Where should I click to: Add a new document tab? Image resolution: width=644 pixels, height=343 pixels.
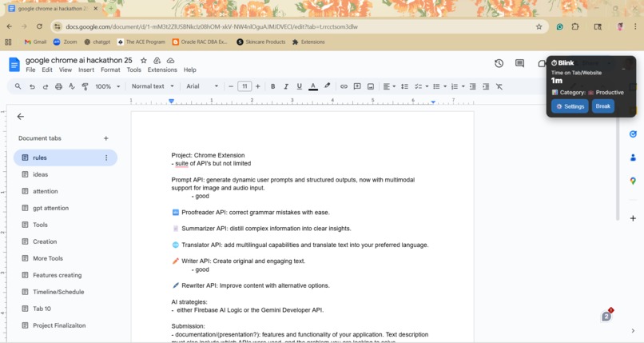[106, 138]
